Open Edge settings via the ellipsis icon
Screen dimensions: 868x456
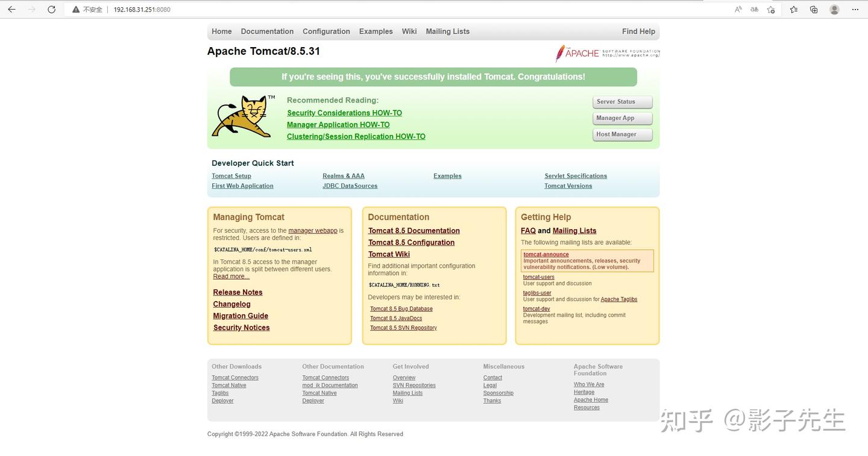(x=855, y=9)
